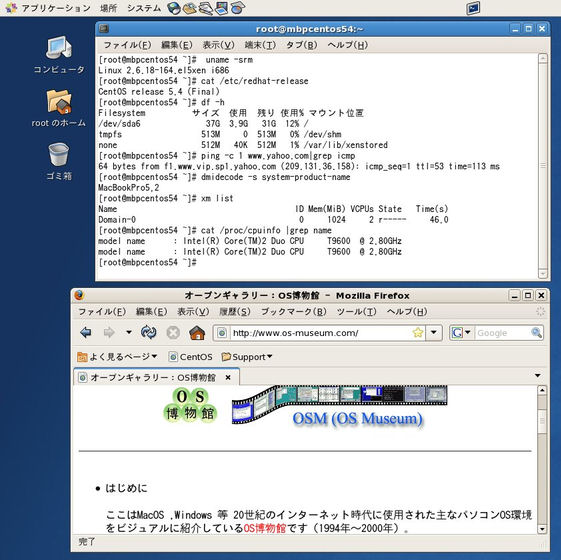Open search engine selector dropdown

tap(461, 333)
